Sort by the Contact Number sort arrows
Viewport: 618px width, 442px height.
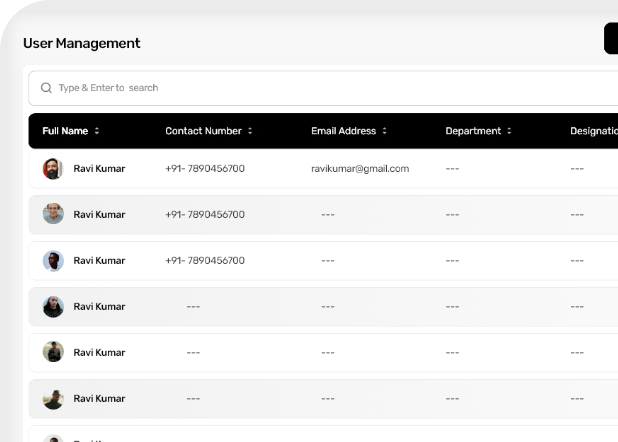point(250,131)
